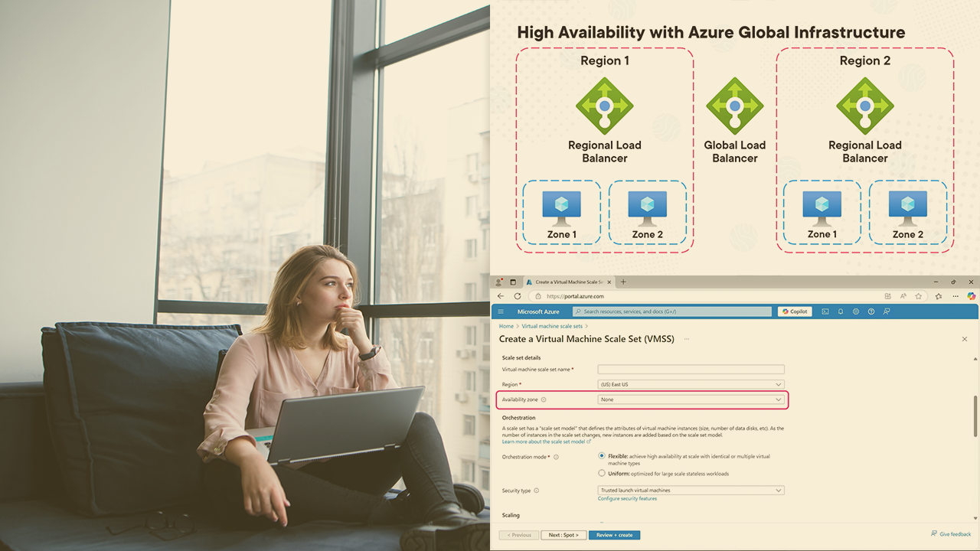Open Cloud Shell from Azure header

(825, 311)
